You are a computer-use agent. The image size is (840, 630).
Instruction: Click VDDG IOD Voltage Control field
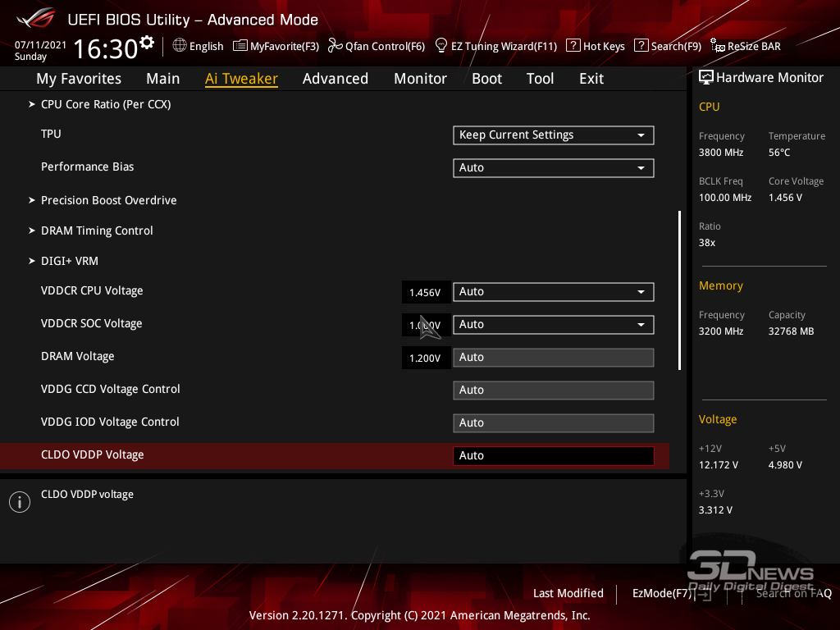pyautogui.click(x=554, y=422)
